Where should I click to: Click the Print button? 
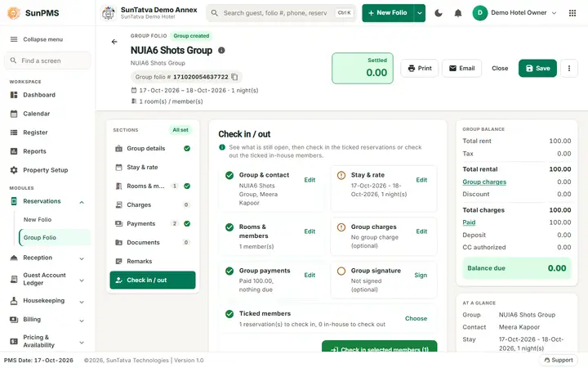click(x=419, y=69)
